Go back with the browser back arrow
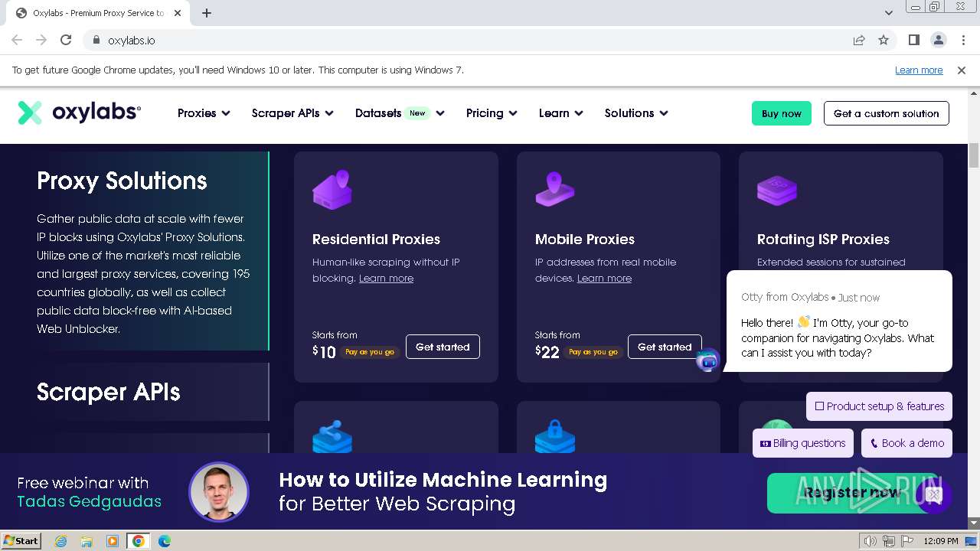Screen dimensions: 980x551 [x=17, y=40]
